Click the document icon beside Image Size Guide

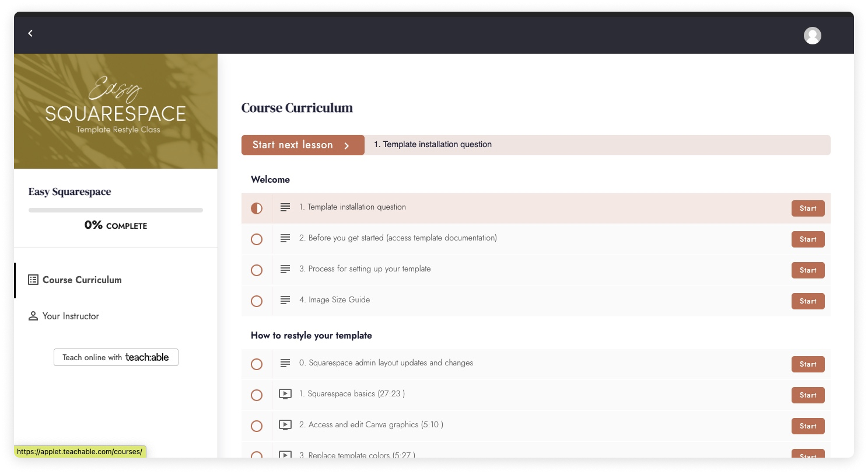pyautogui.click(x=285, y=301)
